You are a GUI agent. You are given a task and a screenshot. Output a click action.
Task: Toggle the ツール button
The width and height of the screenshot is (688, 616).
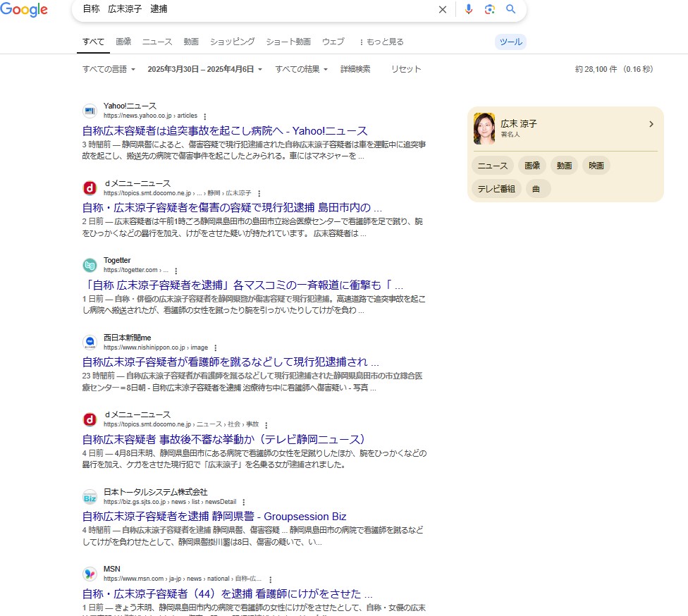point(511,42)
